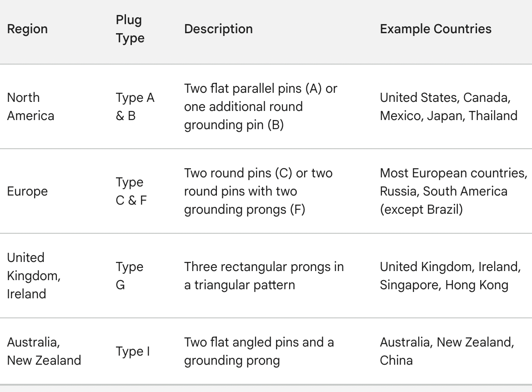
Task: Select the North America region cell
Action: (x=30, y=106)
